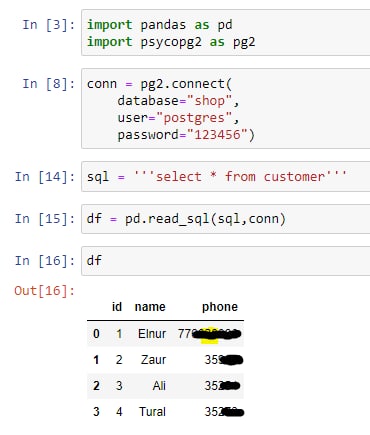The image size is (370, 435).
Task: Click the Out[16] output prompt
Action: click(45, 291)
